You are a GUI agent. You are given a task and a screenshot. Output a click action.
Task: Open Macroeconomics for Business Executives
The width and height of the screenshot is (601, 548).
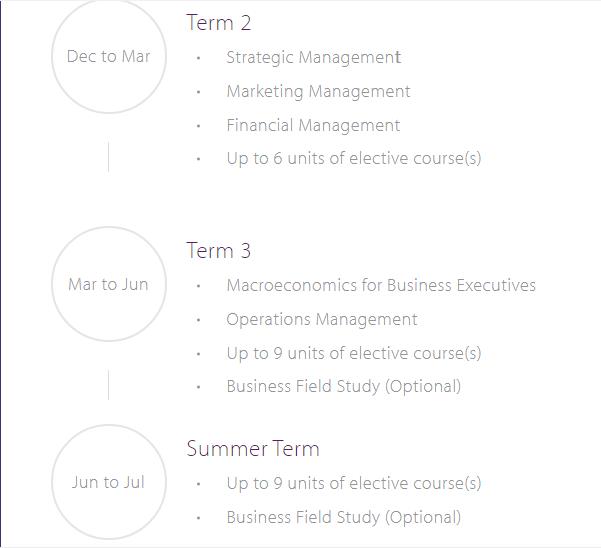click(x=381, y=286)
